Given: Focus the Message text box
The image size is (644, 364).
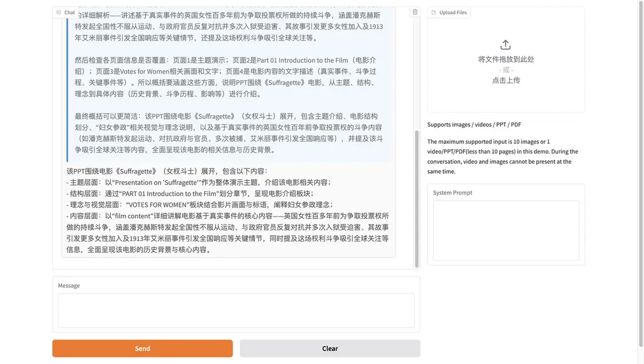Looking at the screenshot, I should pos(236,311).
